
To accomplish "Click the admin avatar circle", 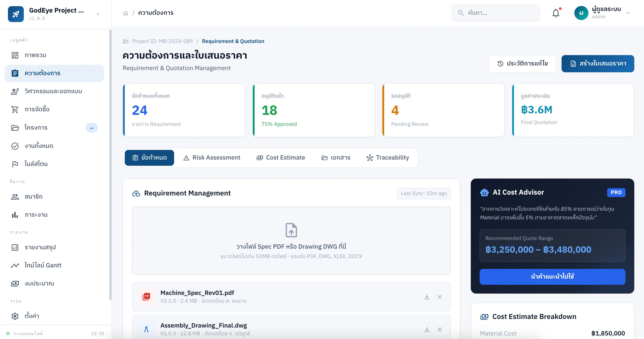I will pos(581,13).
